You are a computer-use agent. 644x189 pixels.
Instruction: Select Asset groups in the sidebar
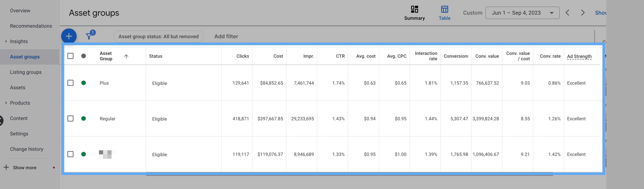click(x=25, y=57)
